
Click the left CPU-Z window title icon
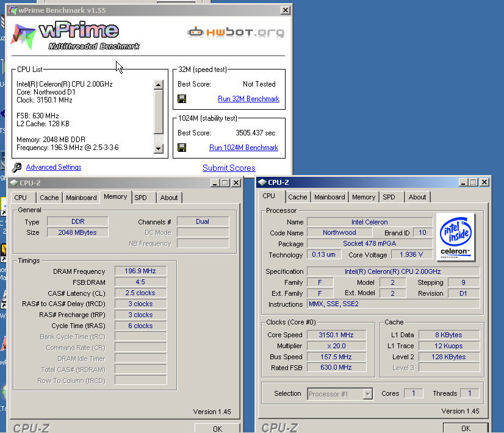pyautogui.click(x=14, y=183)
